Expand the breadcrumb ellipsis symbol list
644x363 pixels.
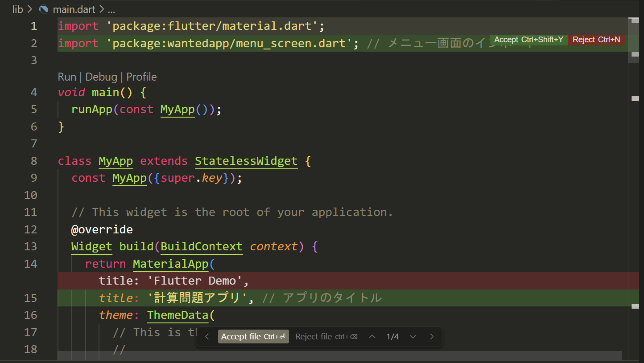(111, 9)
